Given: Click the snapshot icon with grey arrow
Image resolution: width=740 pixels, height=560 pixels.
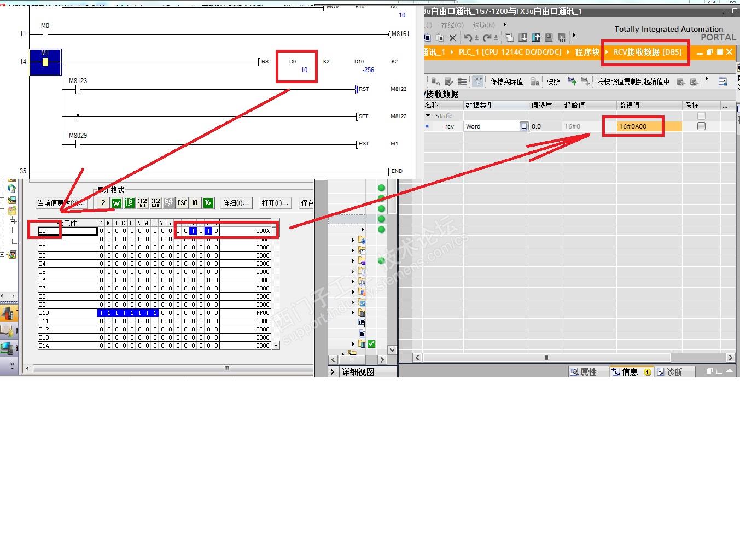Looking at the screenshot, I should click(x=585, y=81).
